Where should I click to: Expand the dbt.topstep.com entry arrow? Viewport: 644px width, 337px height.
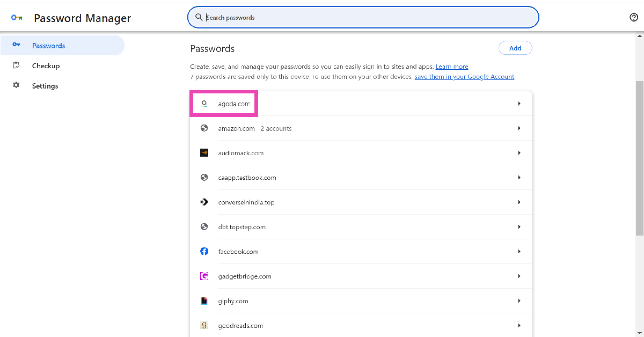[519, 227]
